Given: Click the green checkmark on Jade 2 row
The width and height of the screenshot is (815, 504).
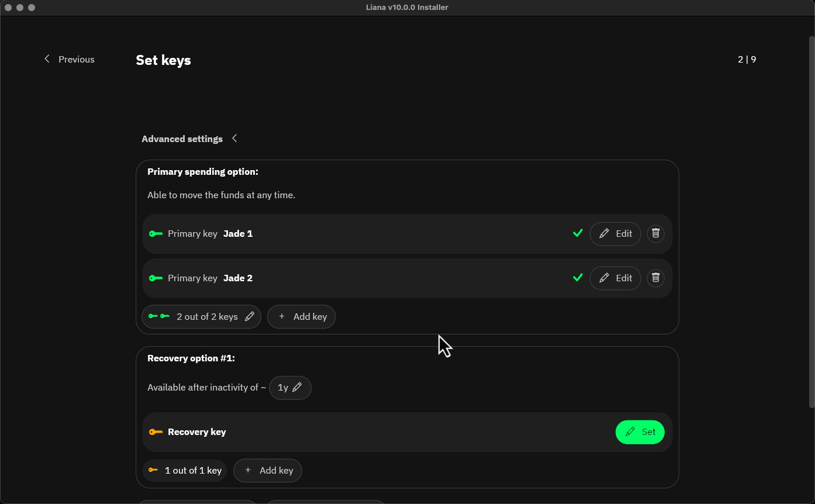Looking at the screenshot, I should click(578, 278).
